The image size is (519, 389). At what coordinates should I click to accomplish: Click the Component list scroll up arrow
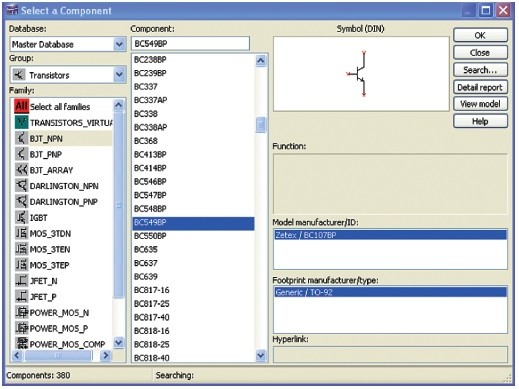261,61
